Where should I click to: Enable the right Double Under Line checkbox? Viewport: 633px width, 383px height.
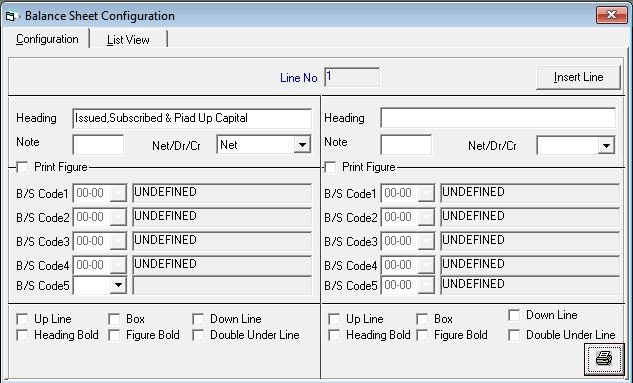pos(514,335)
